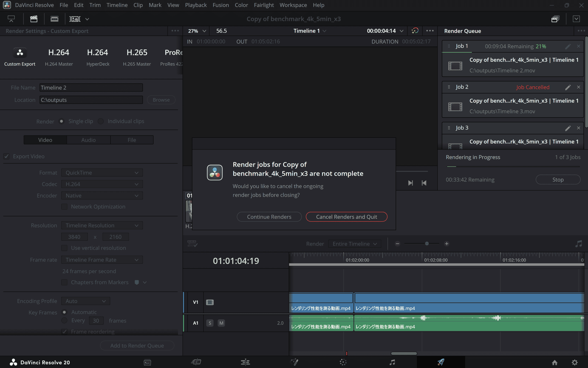Click the bypass color grades icon
The height and width of the screenshot is (368, 588).
click(415, 31)
